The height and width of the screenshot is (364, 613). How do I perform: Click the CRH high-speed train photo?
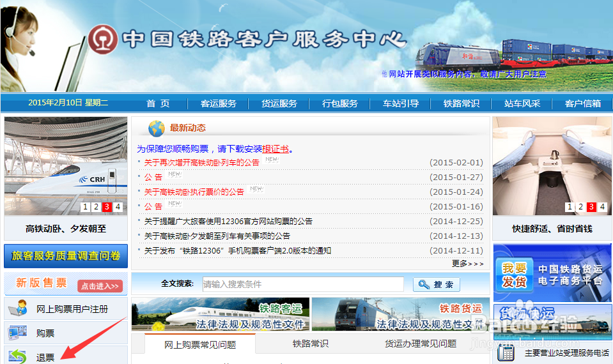pos(66,166)
